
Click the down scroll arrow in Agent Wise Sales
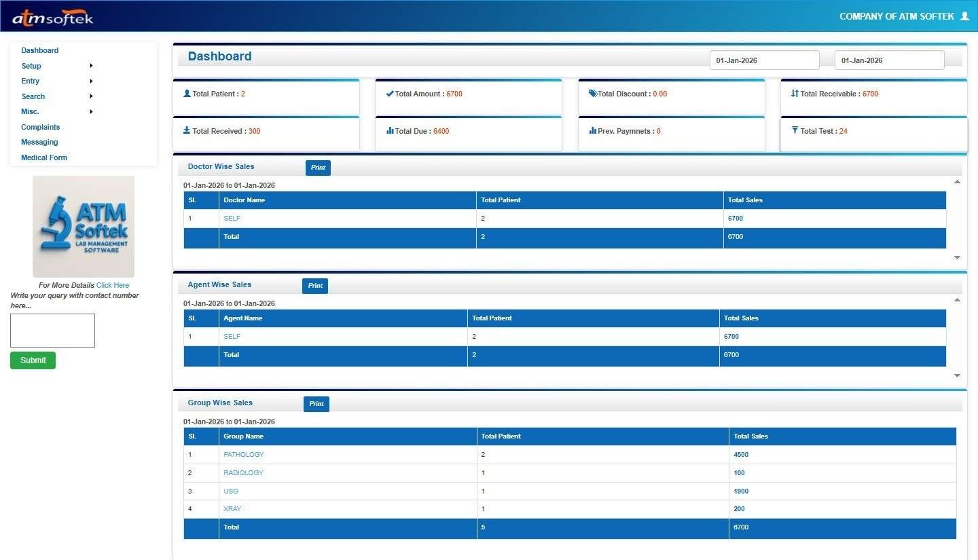(957, 375)
